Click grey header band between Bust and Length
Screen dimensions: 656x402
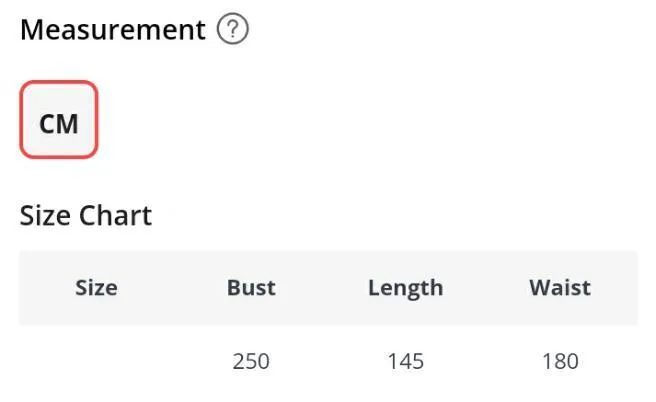[322, 288]
